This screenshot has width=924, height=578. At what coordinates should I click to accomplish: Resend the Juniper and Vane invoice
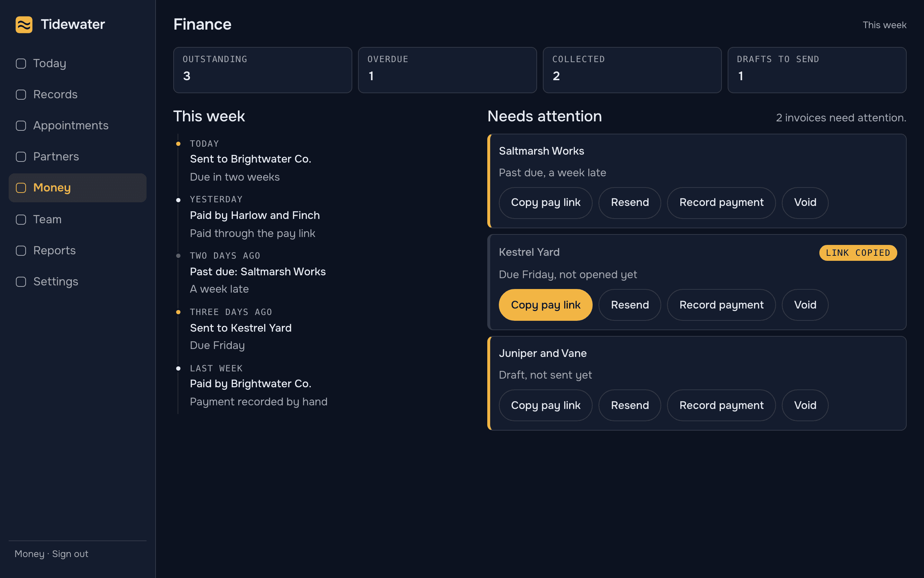coord(629,406)
